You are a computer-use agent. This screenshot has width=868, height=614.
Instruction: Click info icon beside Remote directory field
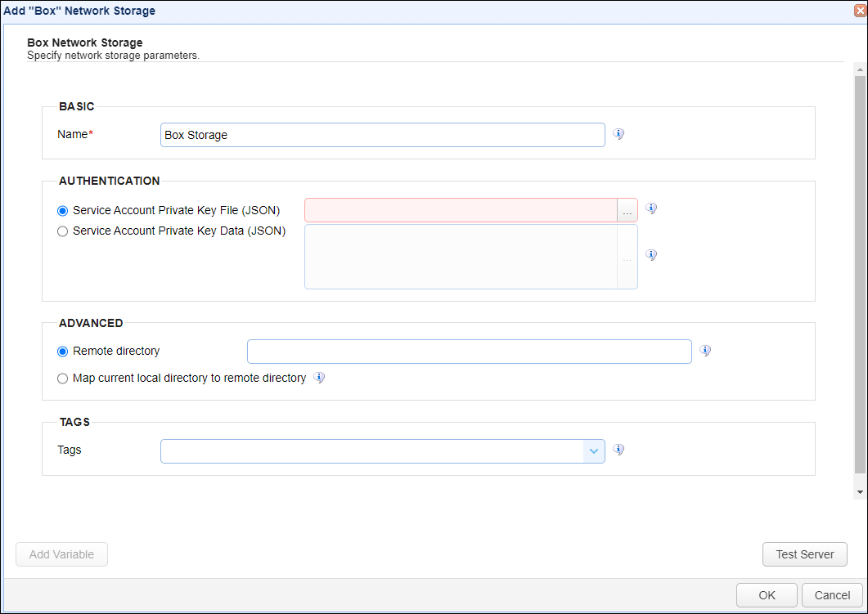tap(704, 351)
